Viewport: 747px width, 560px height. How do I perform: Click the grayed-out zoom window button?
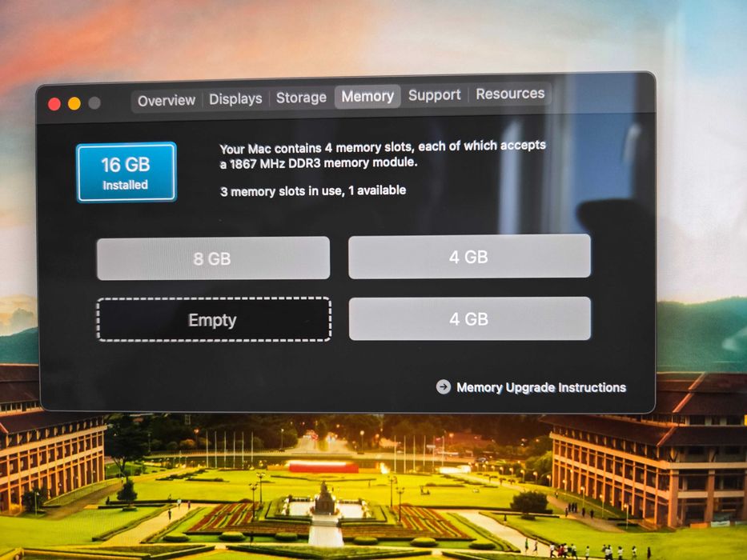click(x=94, y=103)
